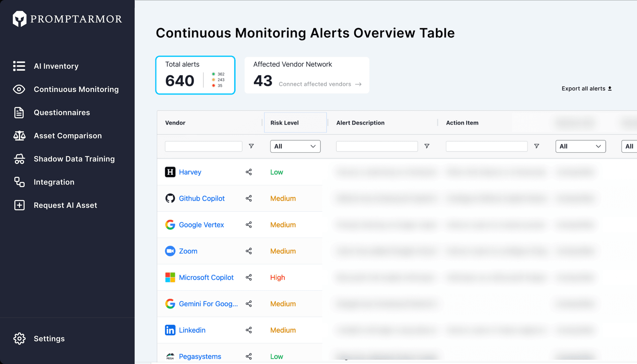Select Request AI Asset in sidebar
The height and width of the screenshot is (364, 637).
65,205
